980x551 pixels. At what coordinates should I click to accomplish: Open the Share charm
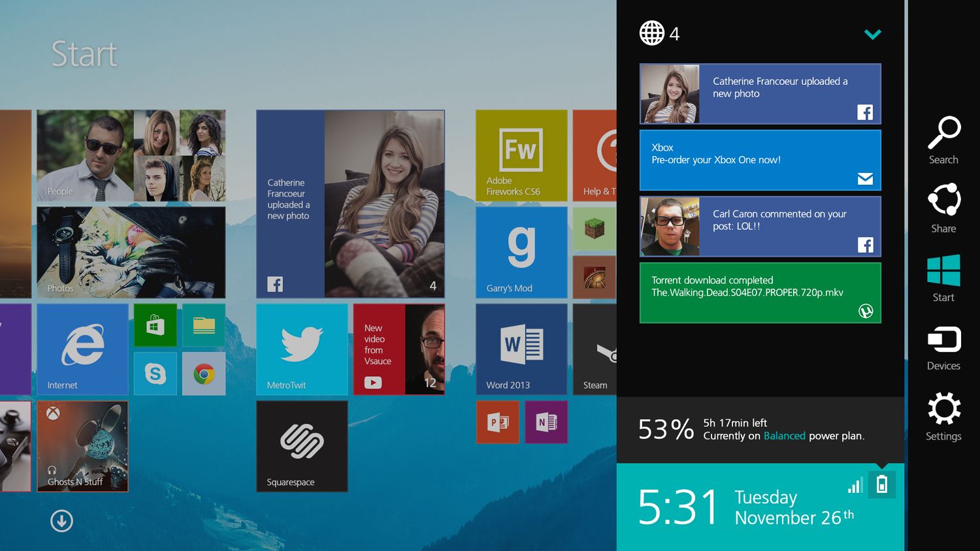coord(943,208)
